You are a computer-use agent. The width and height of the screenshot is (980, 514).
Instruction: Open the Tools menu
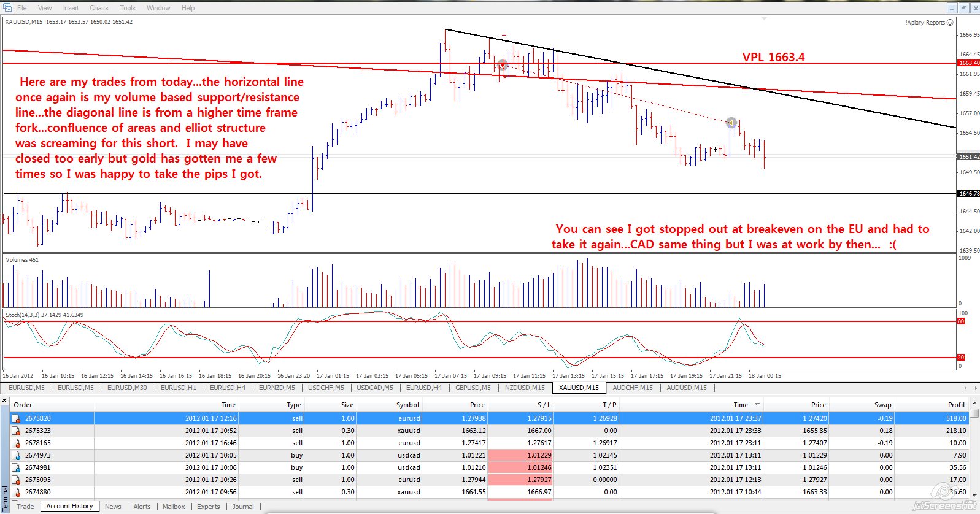pos(128,8)
